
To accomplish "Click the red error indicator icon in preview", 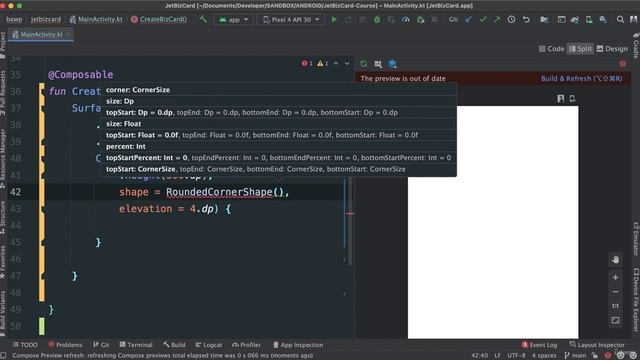I will pos(622,64).
